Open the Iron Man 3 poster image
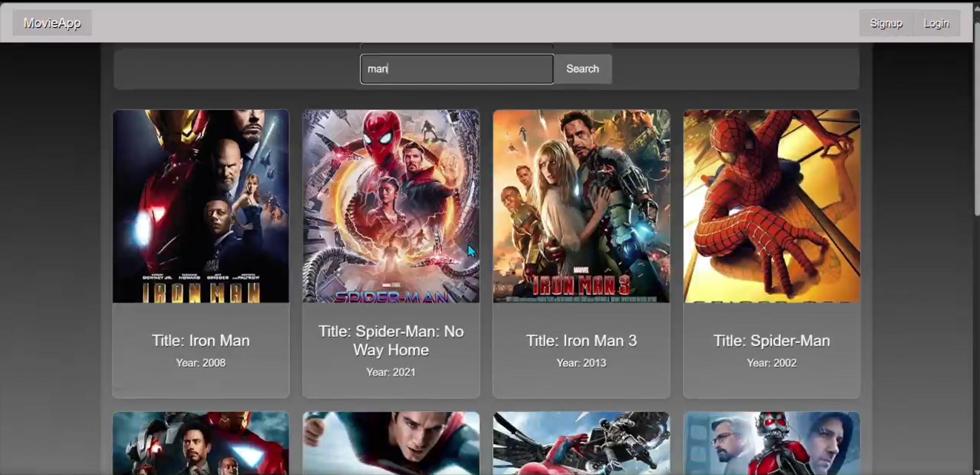Viewport: 980px width, 475px height. pos(581,206)
